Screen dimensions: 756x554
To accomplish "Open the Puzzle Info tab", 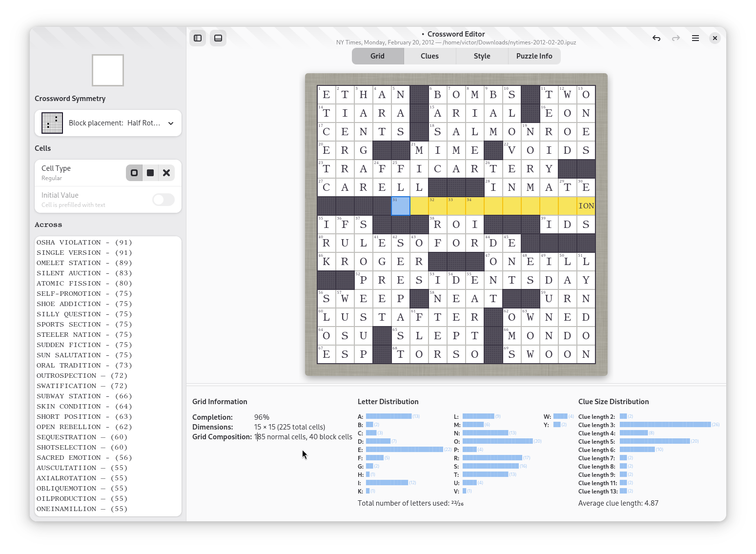I will click(534, 56).
